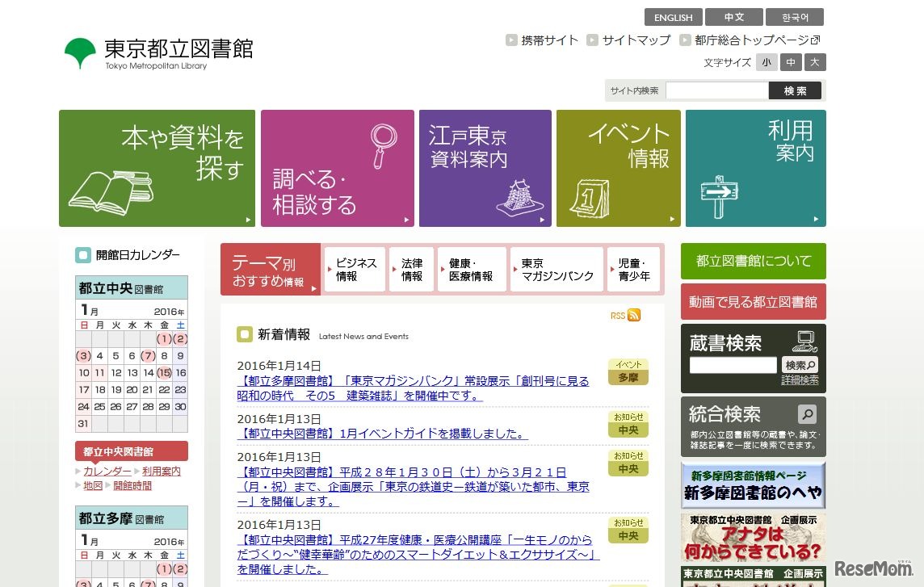924x587 pixels.
Task: Click the サイト内検索 search input field
Action: [717, 90]
